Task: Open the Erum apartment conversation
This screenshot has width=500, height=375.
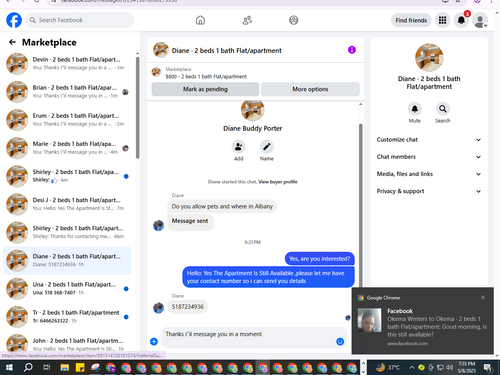Action: [67, 120]
